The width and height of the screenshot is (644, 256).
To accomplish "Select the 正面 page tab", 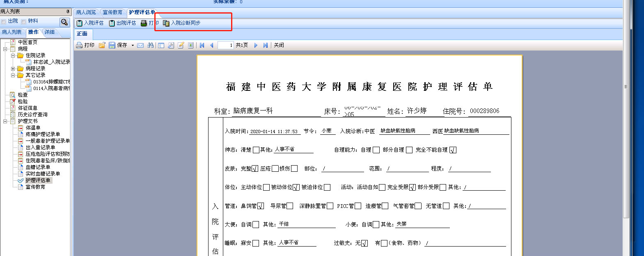I will tap(82, 34).
